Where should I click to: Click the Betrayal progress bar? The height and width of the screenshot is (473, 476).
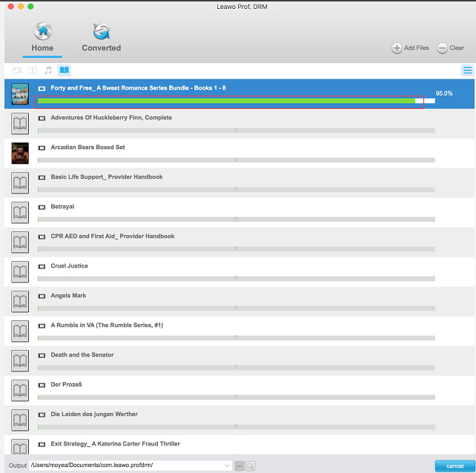(237, 219)
